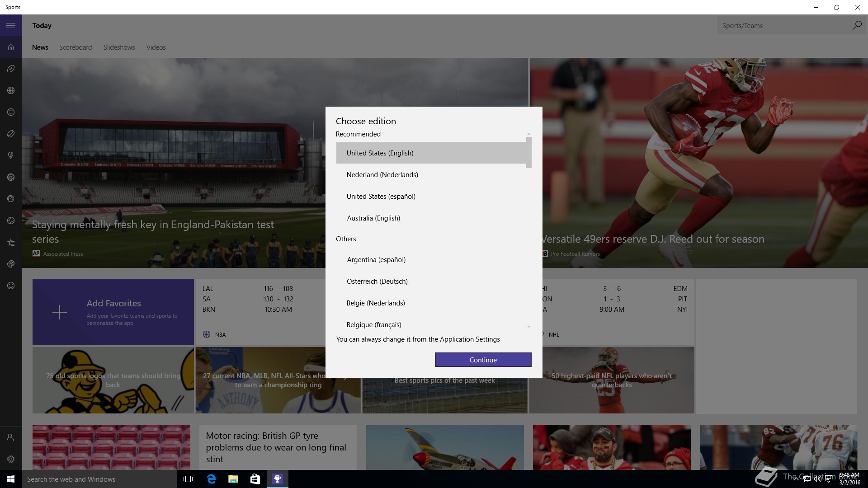
Task: Open the baseball section icon
Action: click(x=11, y=112)
